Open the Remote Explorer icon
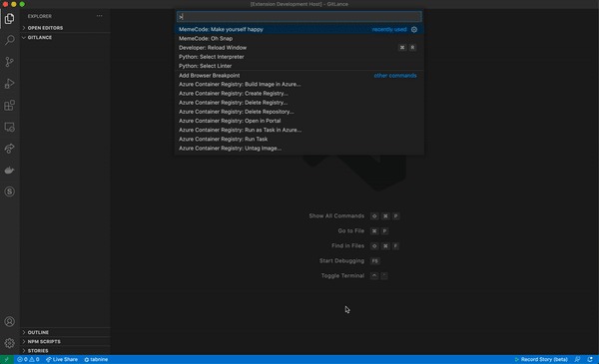 [10, 127]
